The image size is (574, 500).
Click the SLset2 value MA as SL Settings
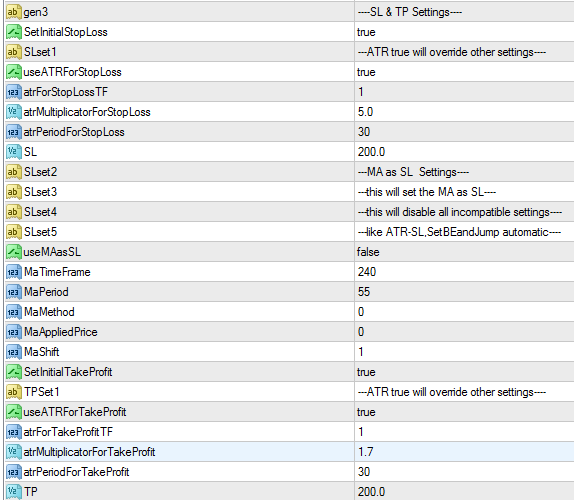click(x=413, y=172)
